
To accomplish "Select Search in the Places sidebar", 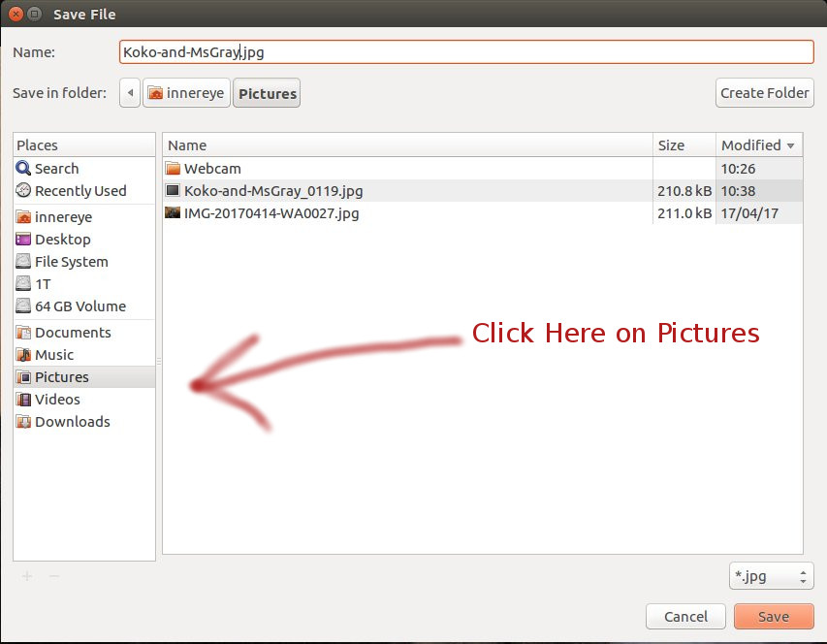I will coord(55,168).
